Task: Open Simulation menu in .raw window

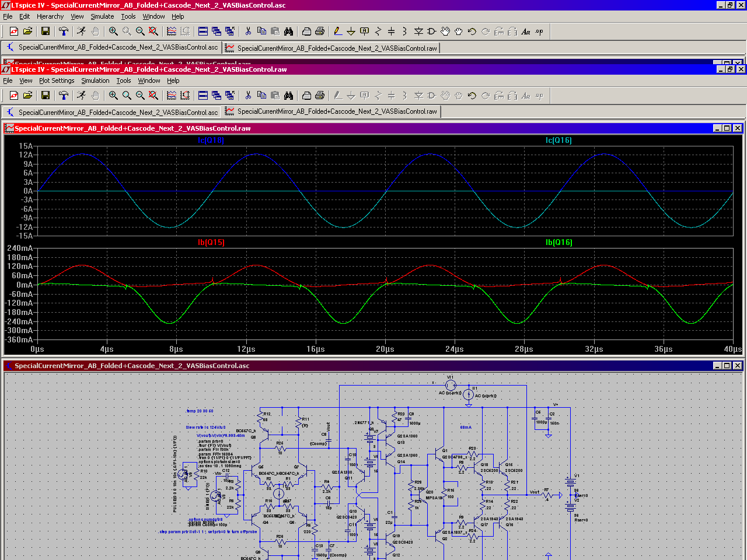Action: 95,80
